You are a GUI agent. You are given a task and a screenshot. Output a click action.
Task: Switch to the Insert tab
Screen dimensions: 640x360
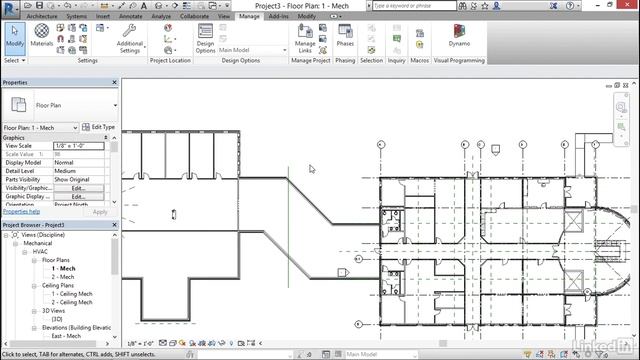(x=103, y=16)
